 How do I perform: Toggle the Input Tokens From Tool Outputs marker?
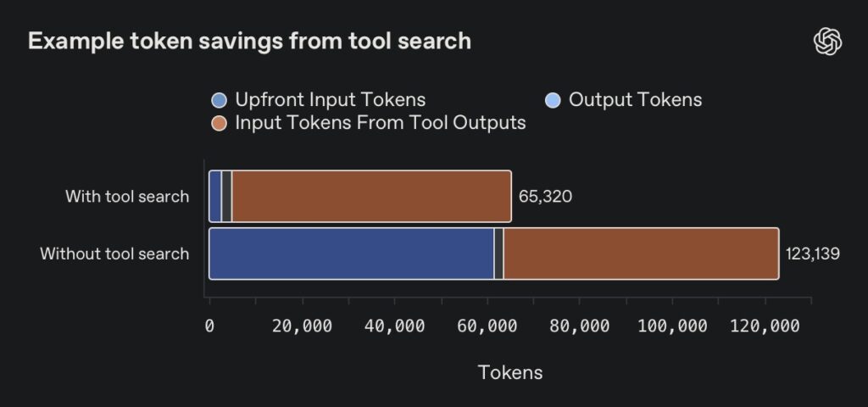(x=220, y=124)
